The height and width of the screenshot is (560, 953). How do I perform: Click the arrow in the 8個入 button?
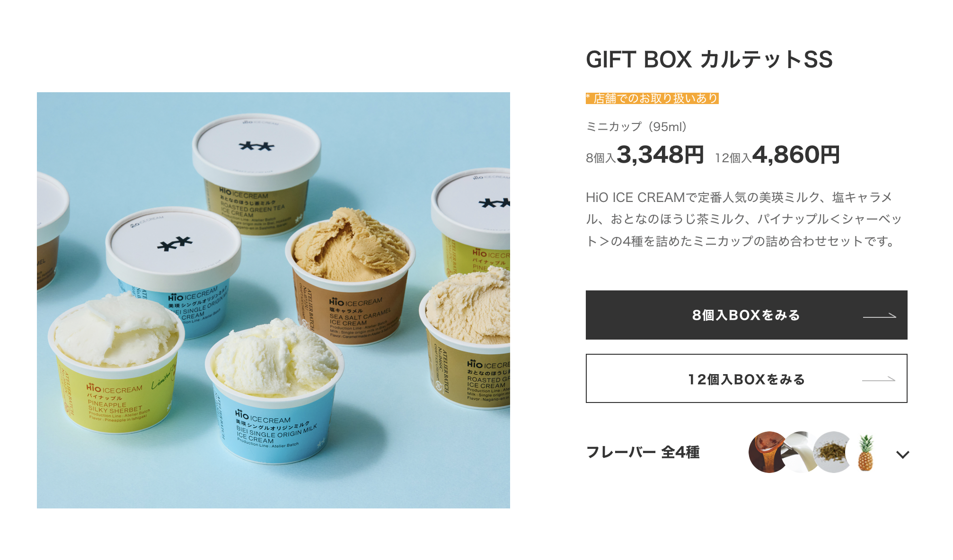point(879,315)
